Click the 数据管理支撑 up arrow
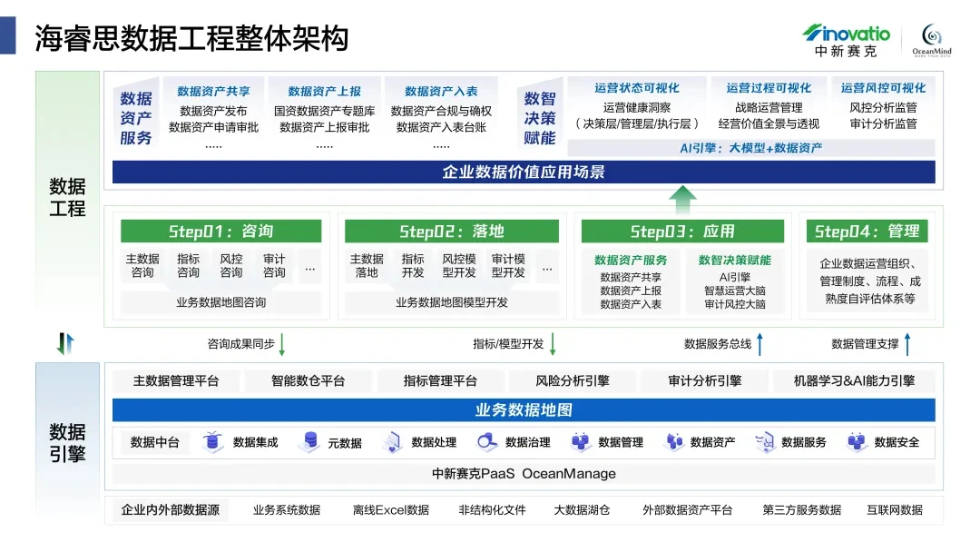This screenshot has height=552, width=980. [907, 344]
